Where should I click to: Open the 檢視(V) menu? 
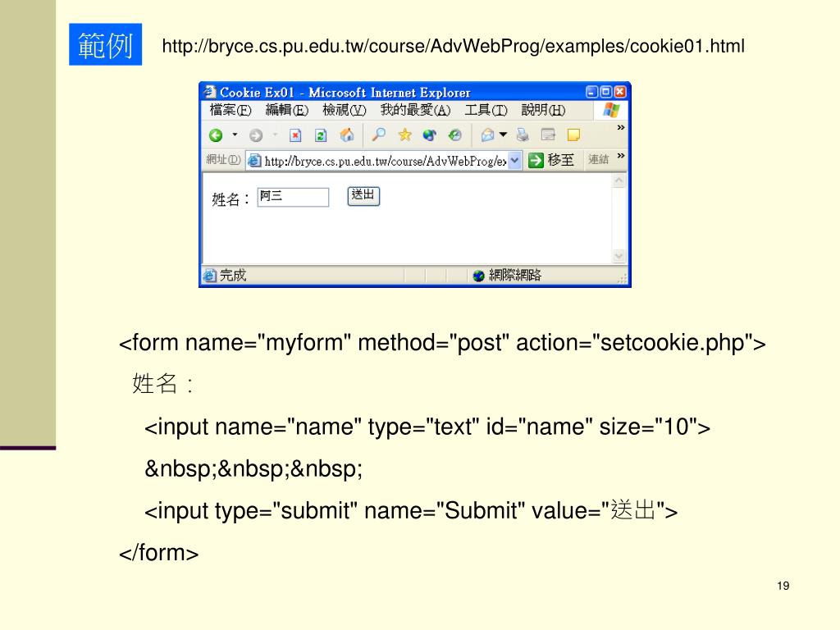(345, 110)
